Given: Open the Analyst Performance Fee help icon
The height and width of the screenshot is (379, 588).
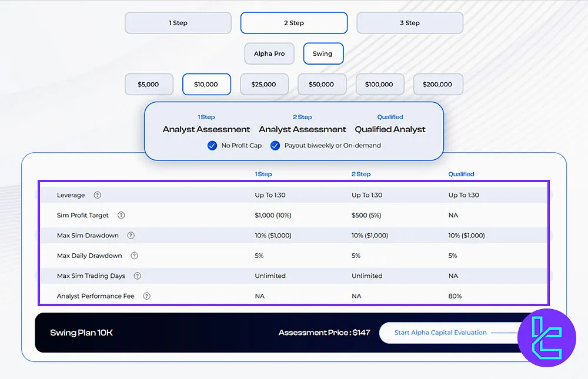Looking at the screenshot, I should coord(146,296).
